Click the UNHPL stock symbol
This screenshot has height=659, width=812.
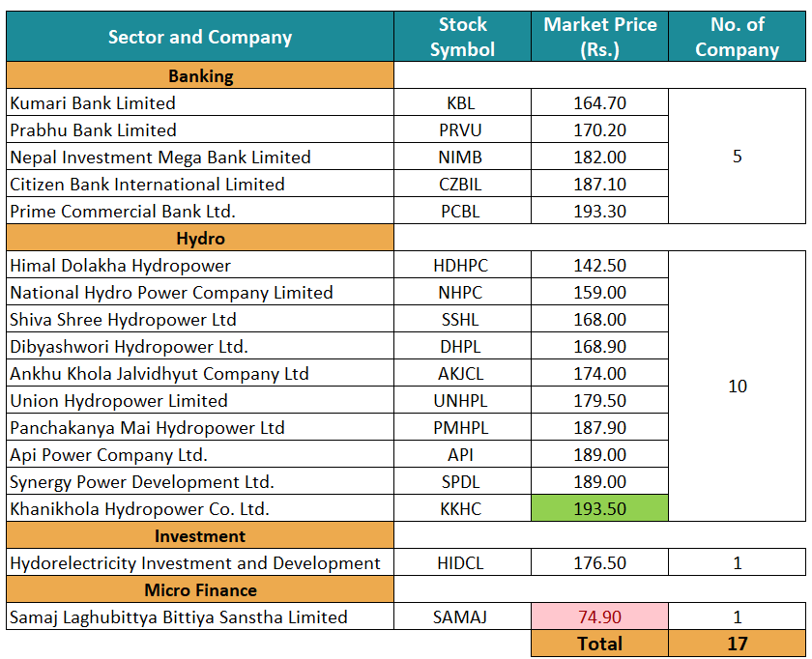(462, 400)
